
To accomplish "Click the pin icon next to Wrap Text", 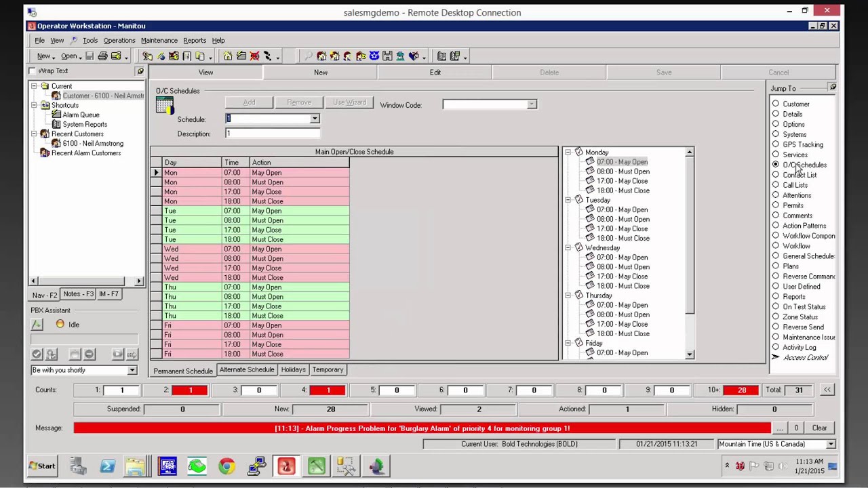I will pos(140,71).
